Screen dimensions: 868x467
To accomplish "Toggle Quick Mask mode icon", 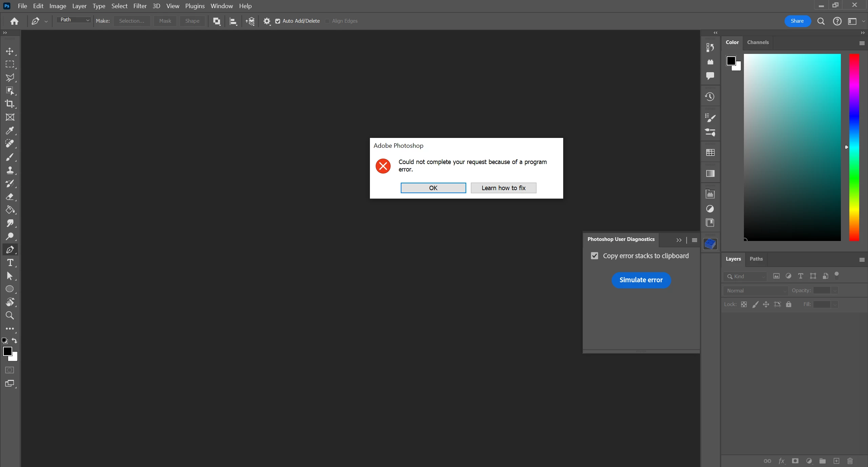I will click(9, 370).
